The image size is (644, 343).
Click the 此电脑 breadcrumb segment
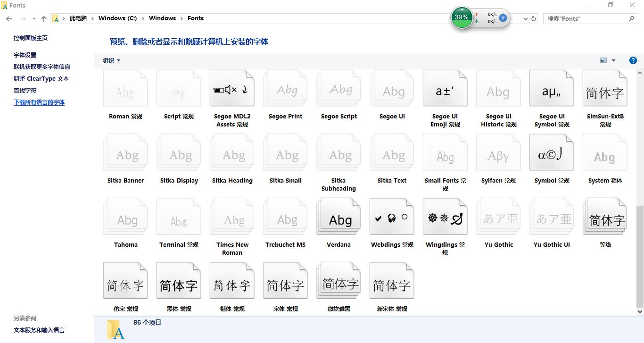coord(78,18)
